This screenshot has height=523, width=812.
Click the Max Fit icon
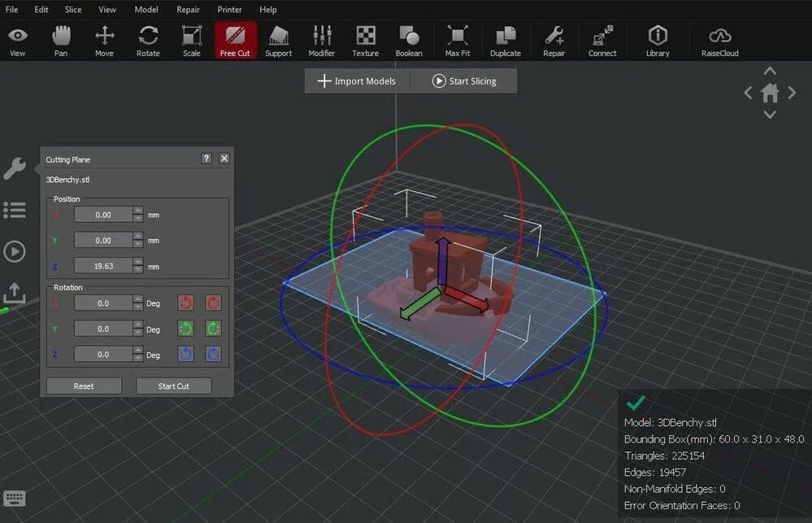click(x=458, y=40)
